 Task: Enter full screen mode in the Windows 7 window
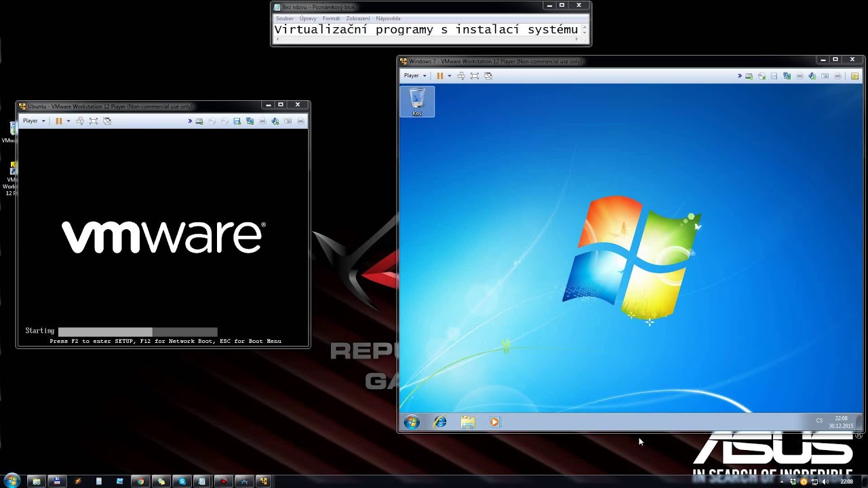(x=475, y=75)
